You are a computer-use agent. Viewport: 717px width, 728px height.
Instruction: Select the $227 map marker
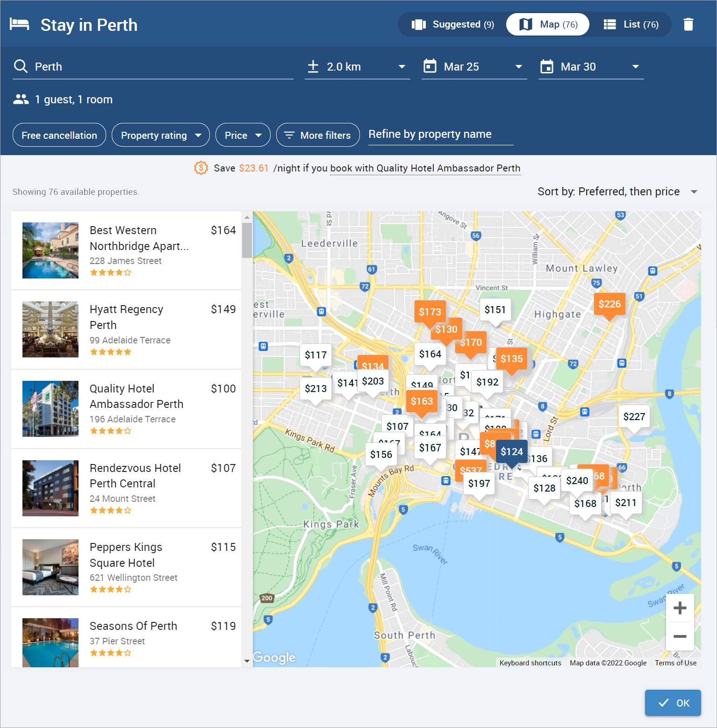click(x=634, y=417)
